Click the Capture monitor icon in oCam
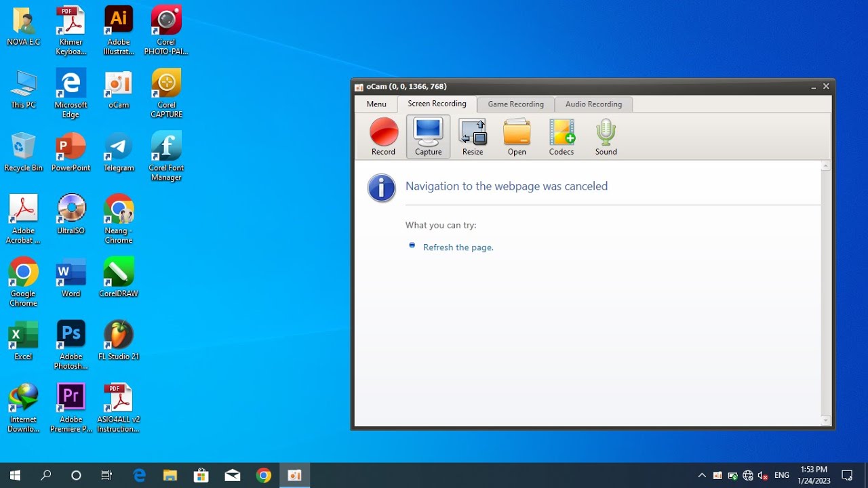The height and width of the screenshot is (488, 868). (429, 137)
